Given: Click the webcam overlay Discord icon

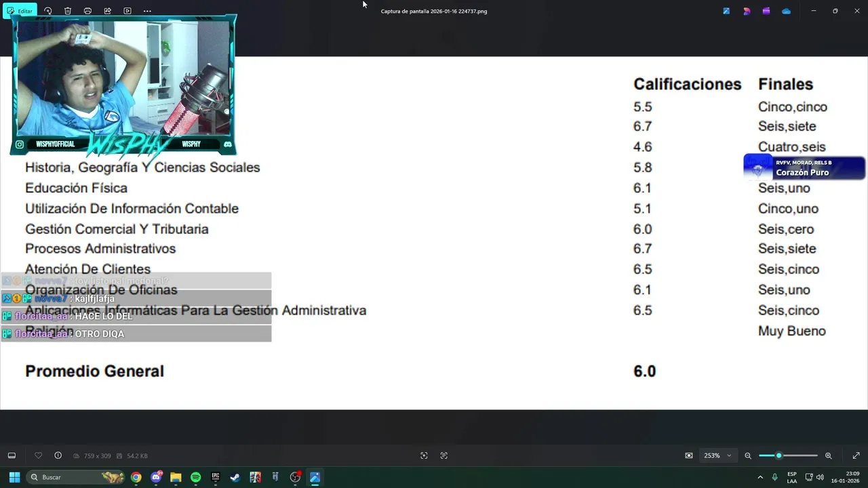Looking at the screenshot, I should tap(227, 144).
